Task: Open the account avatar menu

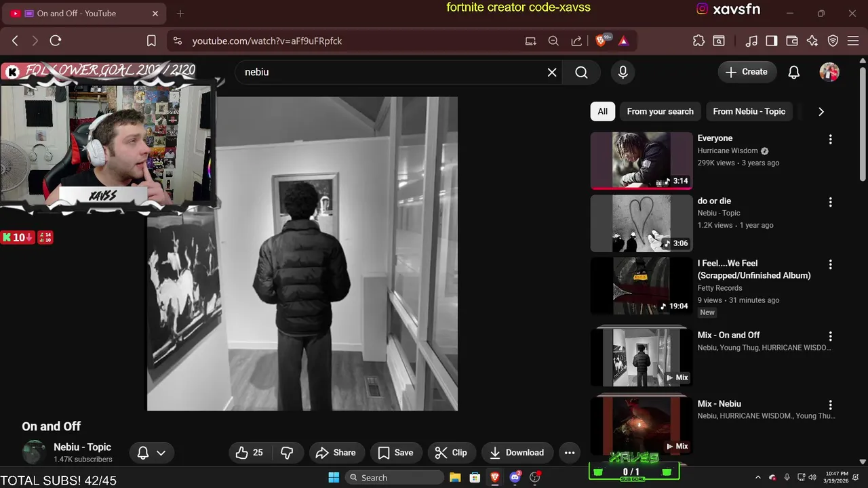Action: 829,72
